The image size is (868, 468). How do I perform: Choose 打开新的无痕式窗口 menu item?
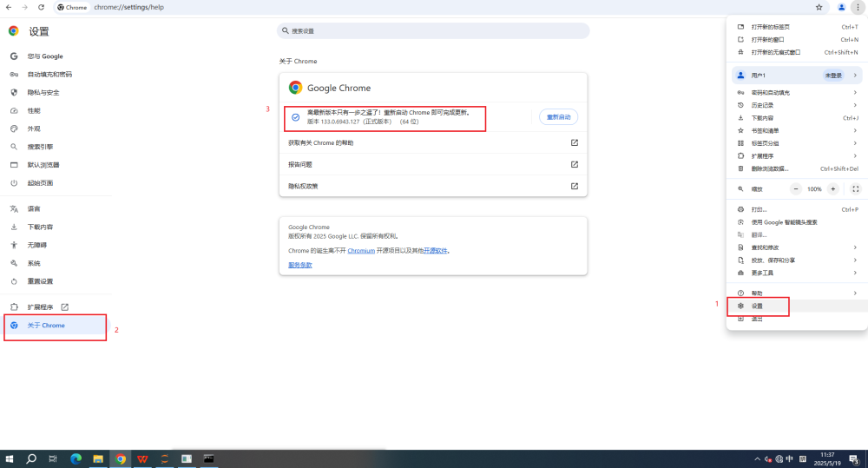click(797, 52)
